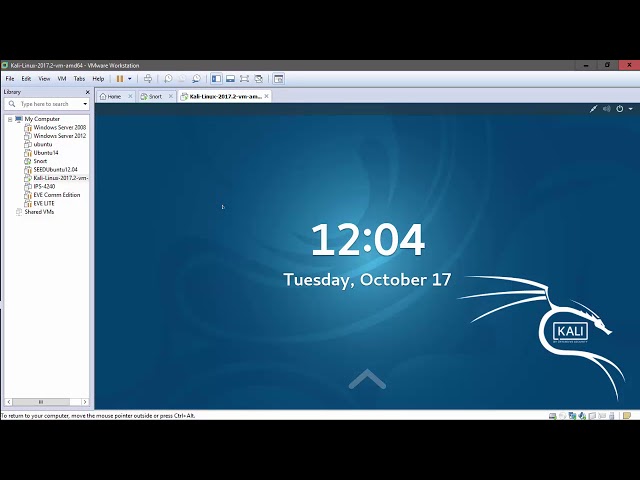Click the Kali power icon
Screen dimensions: 640x480
[620, 109]
